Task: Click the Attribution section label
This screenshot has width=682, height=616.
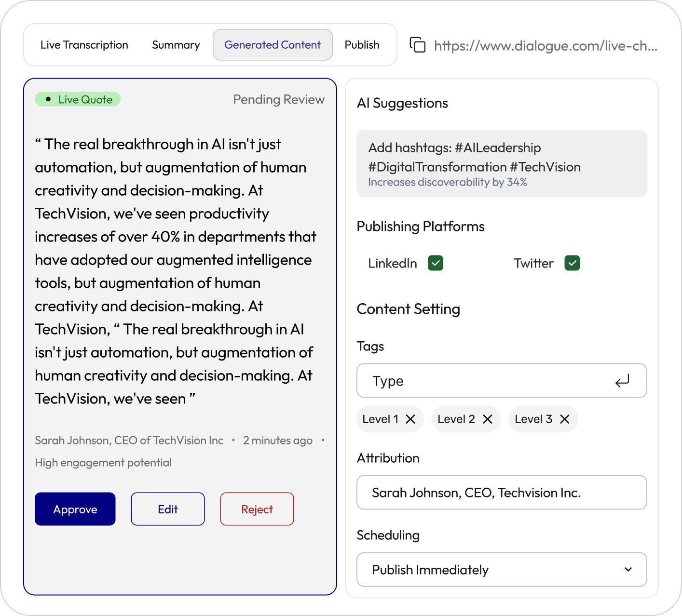Action: tap(388, 458)
